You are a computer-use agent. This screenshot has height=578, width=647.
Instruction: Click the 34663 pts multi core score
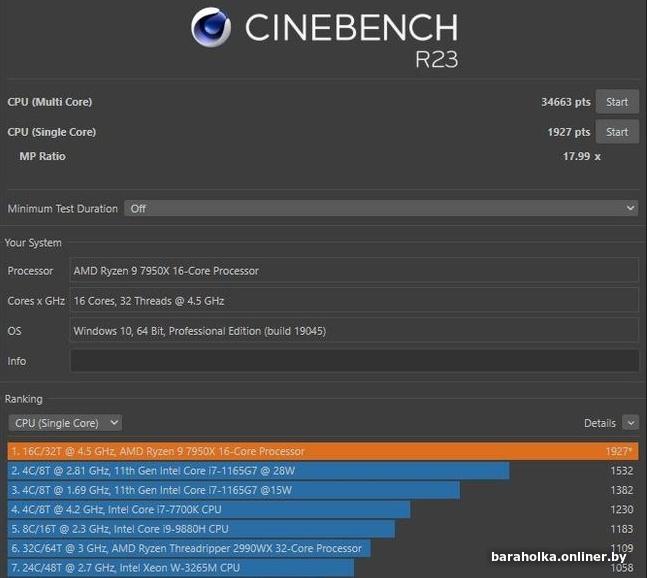point(566,102)
